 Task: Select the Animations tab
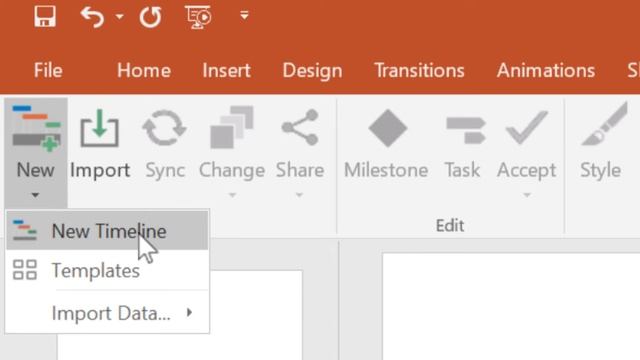[546, 70]
